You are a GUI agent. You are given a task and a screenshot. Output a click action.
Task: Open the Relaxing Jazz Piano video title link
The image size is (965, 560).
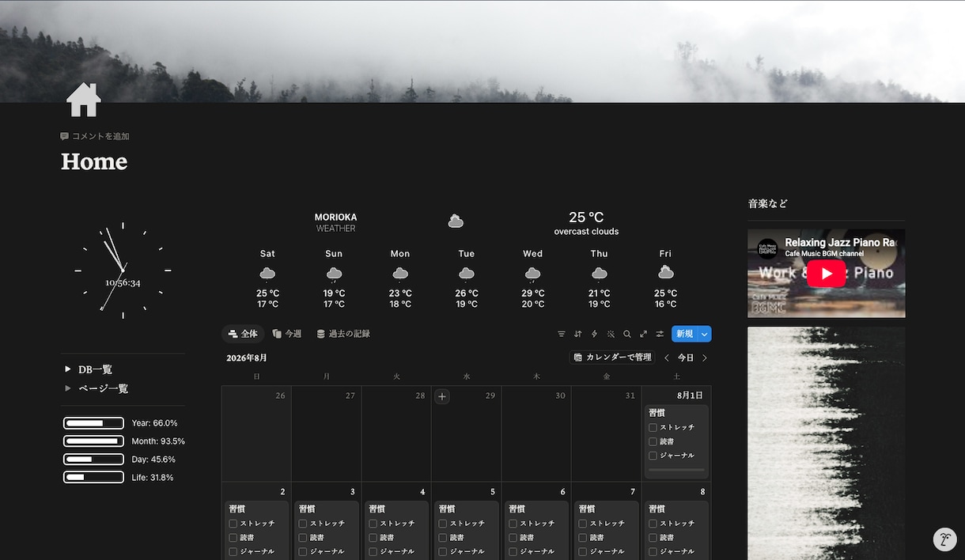[840, 242]
